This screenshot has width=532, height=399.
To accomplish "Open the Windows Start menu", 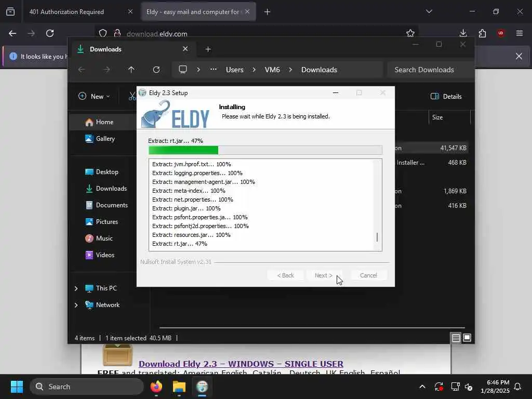I will 17,387.
